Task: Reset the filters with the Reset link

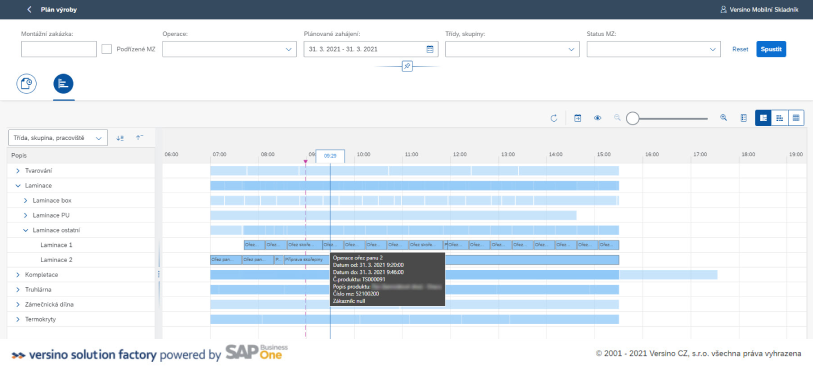Action: click(x=740, y=49)
